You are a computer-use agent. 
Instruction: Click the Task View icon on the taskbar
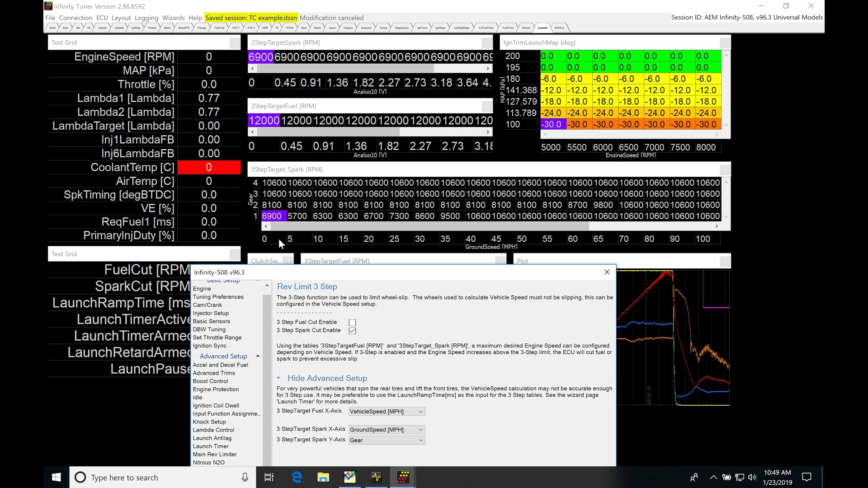click(269, 477)
